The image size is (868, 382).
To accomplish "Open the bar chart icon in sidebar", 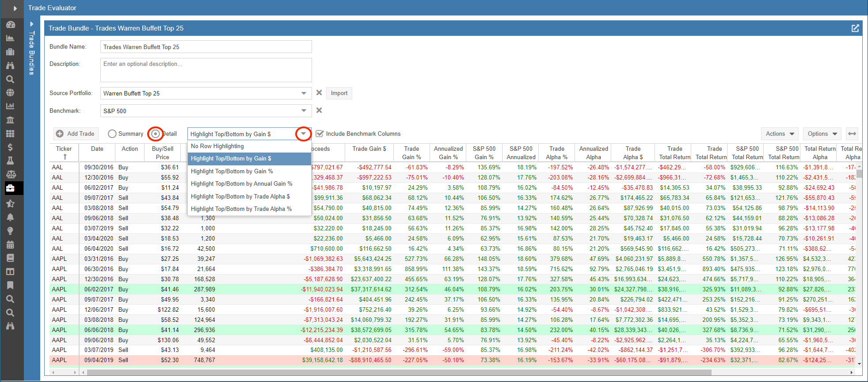I will [x=11, y=106].
